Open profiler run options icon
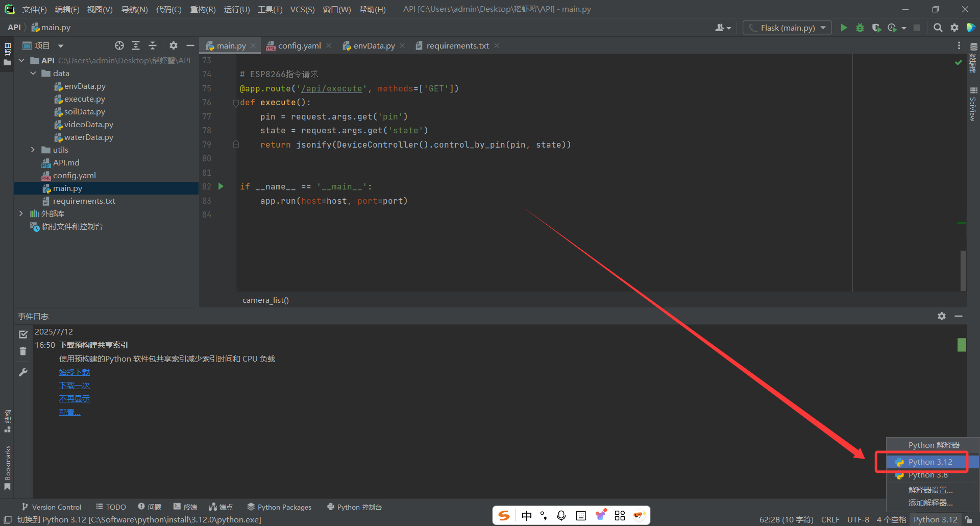 [892, 28]
